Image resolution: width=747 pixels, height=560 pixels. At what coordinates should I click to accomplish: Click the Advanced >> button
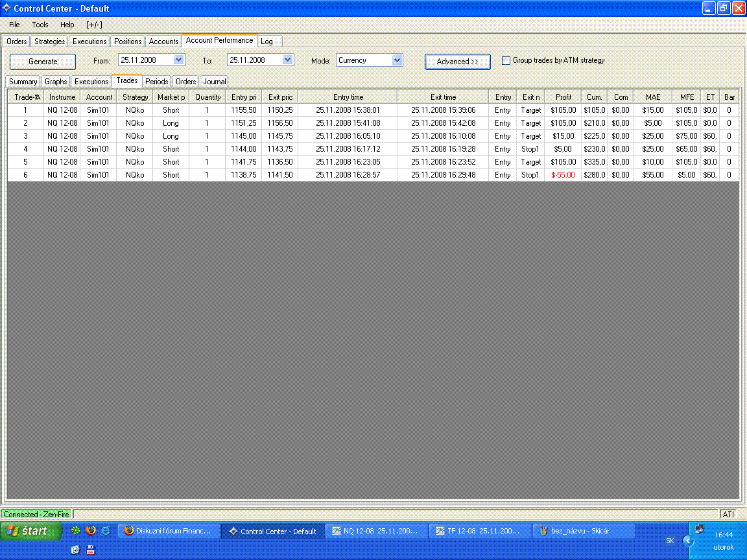pyautogui.click(x=457, y=62)
